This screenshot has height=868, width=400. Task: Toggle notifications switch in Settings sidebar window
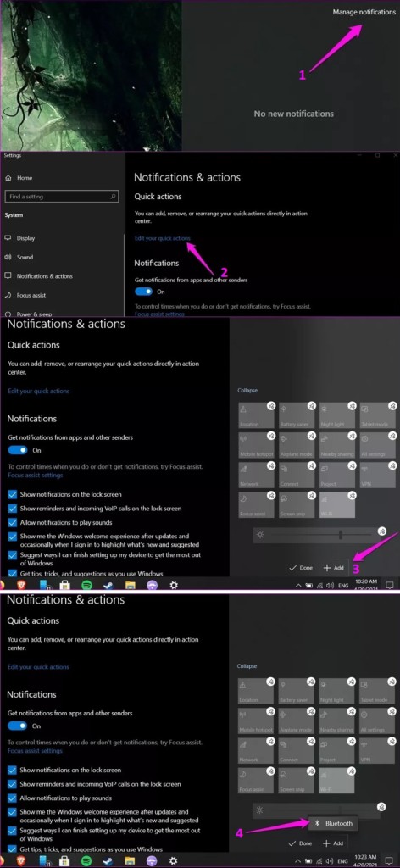[x=144, y=292]
